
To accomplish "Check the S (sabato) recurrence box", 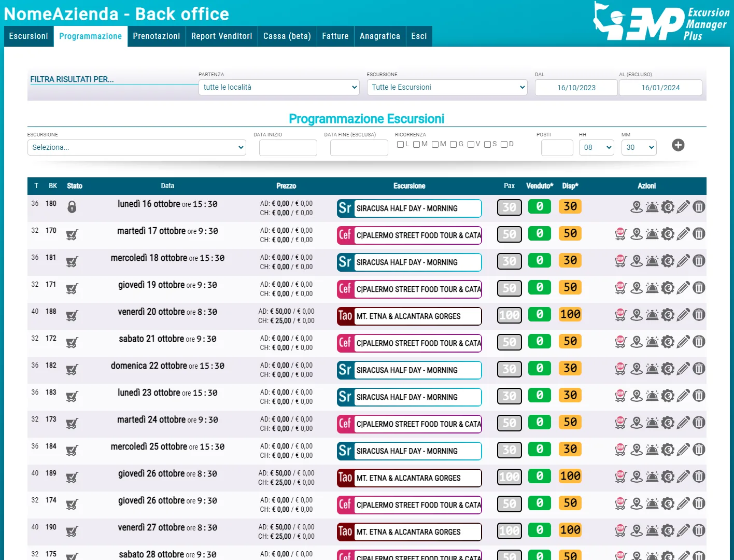I will tap(487, 144).
